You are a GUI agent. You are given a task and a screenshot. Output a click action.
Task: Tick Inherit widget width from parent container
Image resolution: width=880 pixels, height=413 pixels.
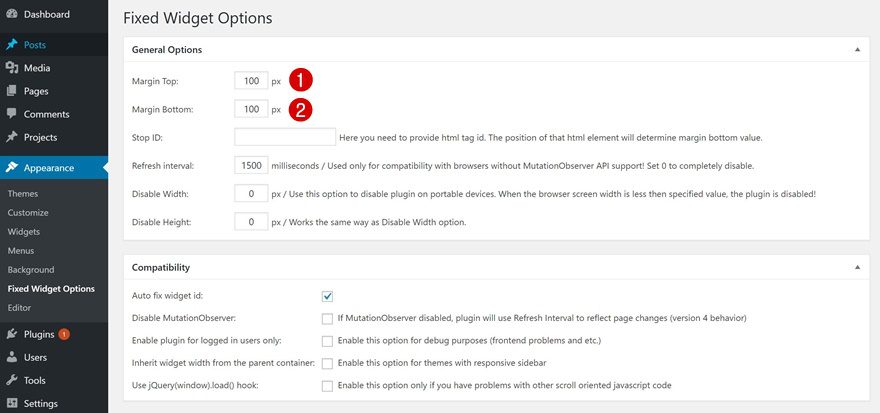coord(327,363)
